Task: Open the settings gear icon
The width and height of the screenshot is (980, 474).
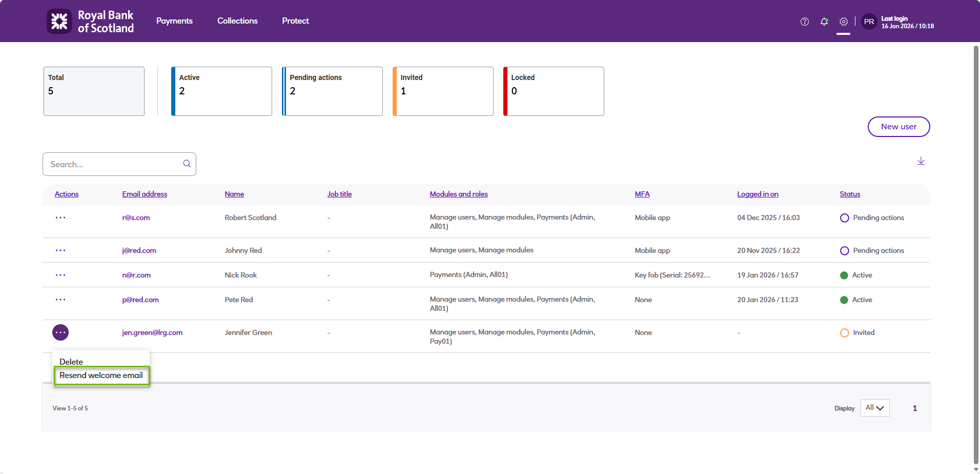Action: point(844,22)
